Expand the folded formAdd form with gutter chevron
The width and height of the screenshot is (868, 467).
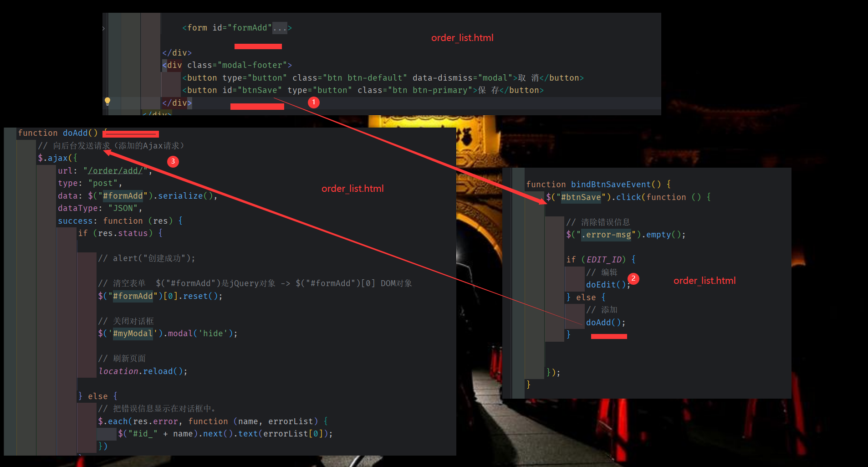click(x=104, y=28)
